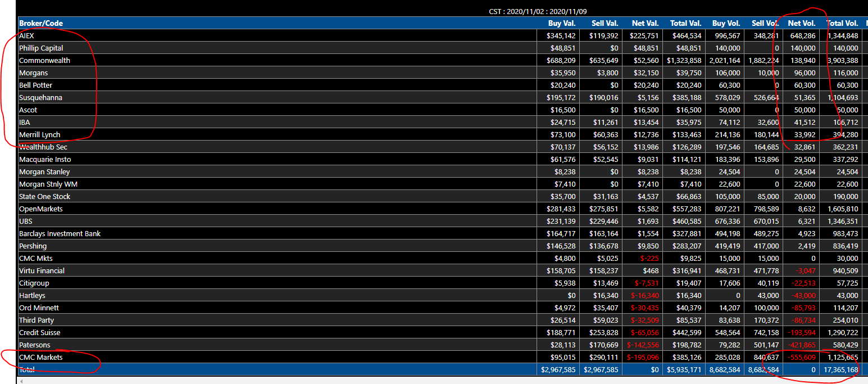The height and width of the screenshot is (384, 868).
Task: Select the Pershing broker row
Action: tap(442, 246)
